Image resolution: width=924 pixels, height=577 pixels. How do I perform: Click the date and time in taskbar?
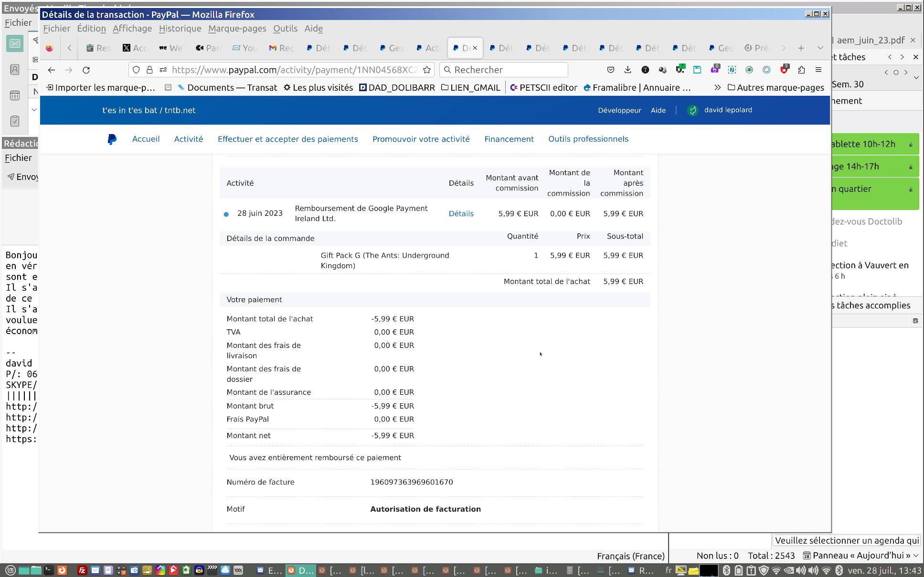884,570
